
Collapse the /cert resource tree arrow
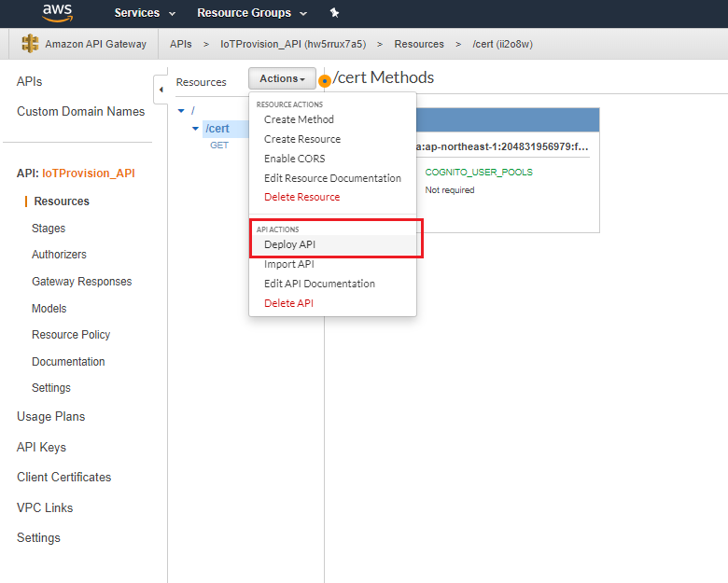195,129
